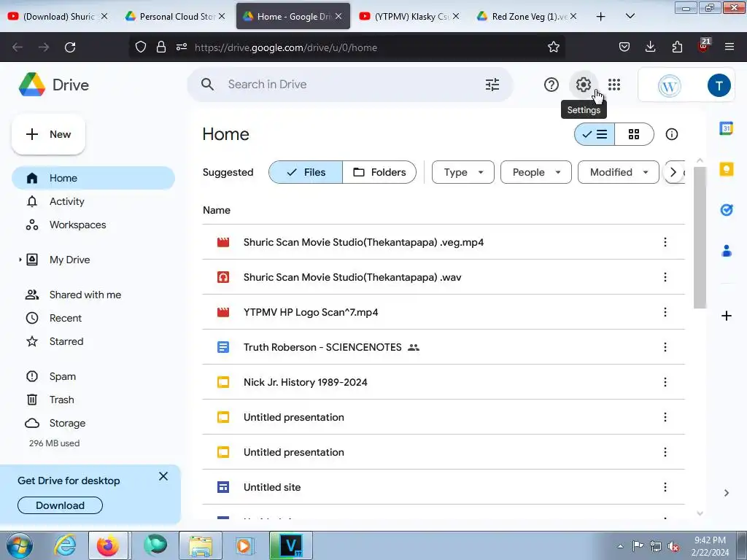Open the Modified filter dropdown
Screen dimensions: 747x560
619,172
